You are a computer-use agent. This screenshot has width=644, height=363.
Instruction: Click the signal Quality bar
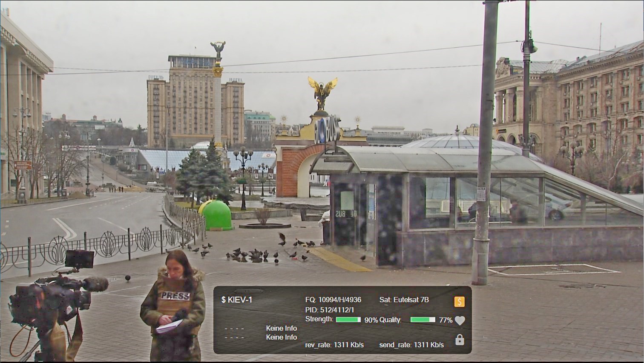pyautogui.click(x=423, y=320)
